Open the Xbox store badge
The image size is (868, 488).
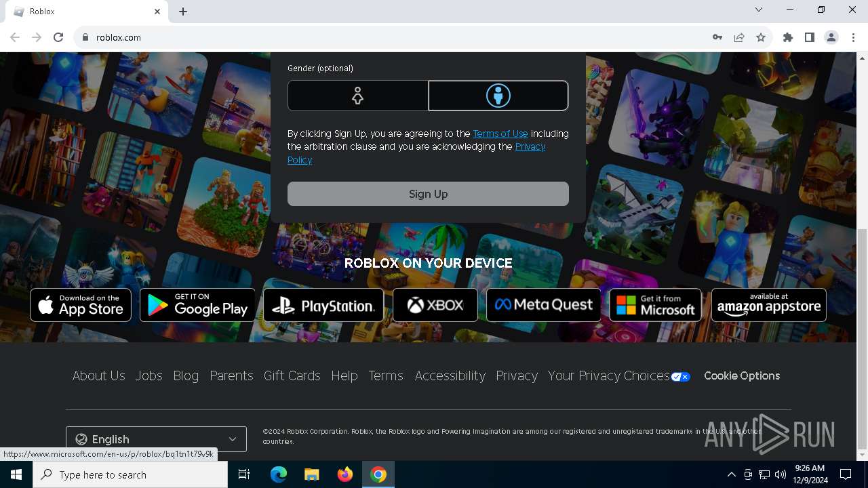[435, 305]
